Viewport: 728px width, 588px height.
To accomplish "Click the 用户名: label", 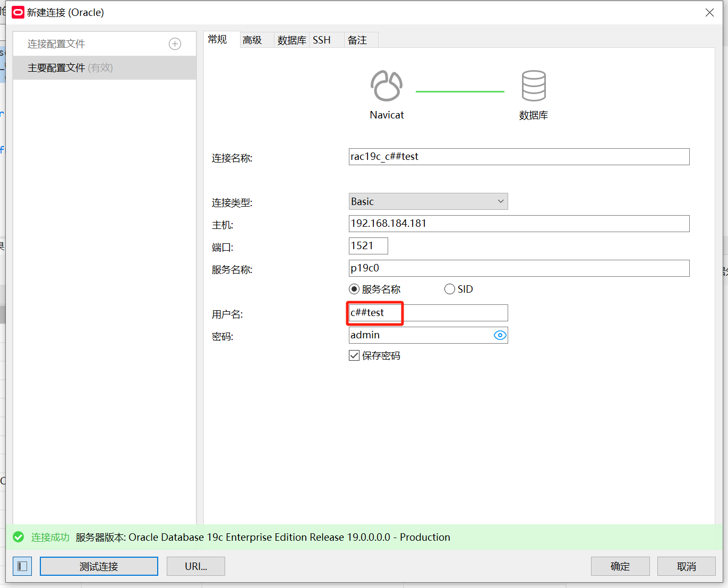I will (227, 314).
